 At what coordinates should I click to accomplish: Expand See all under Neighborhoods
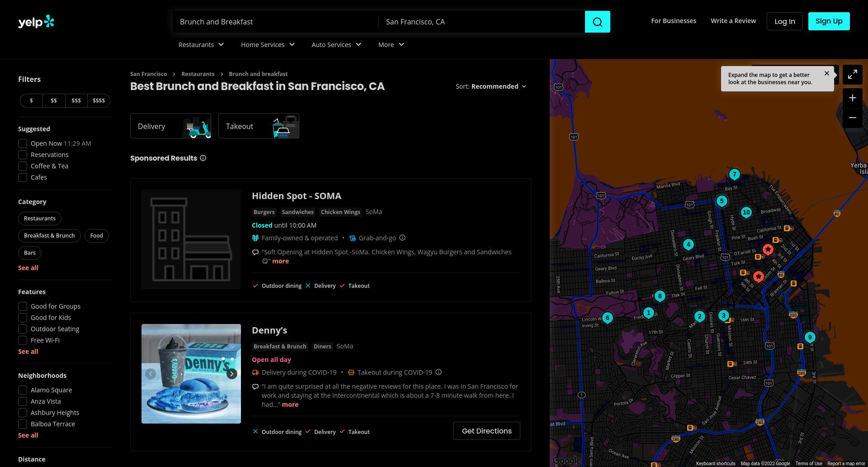point(28,435)
